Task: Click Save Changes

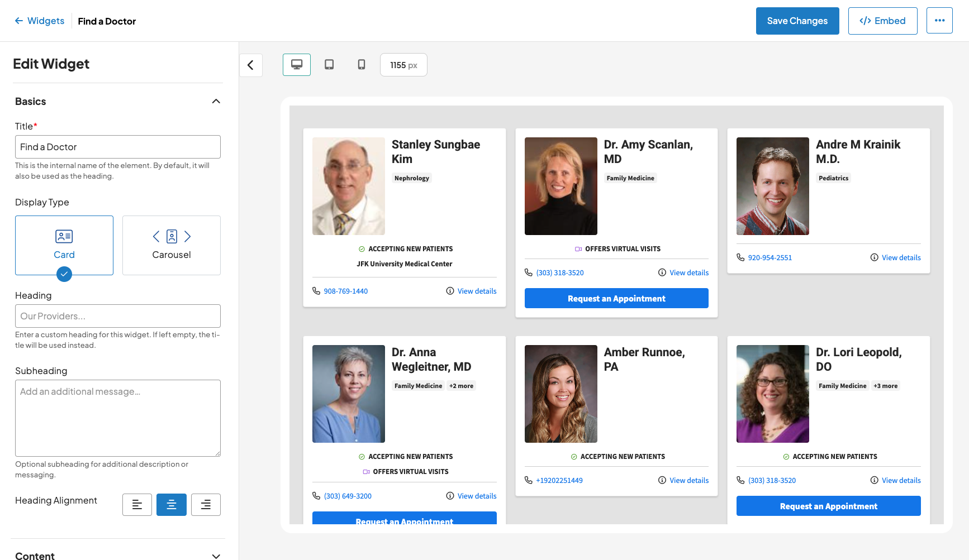Action: pos(797,21)
